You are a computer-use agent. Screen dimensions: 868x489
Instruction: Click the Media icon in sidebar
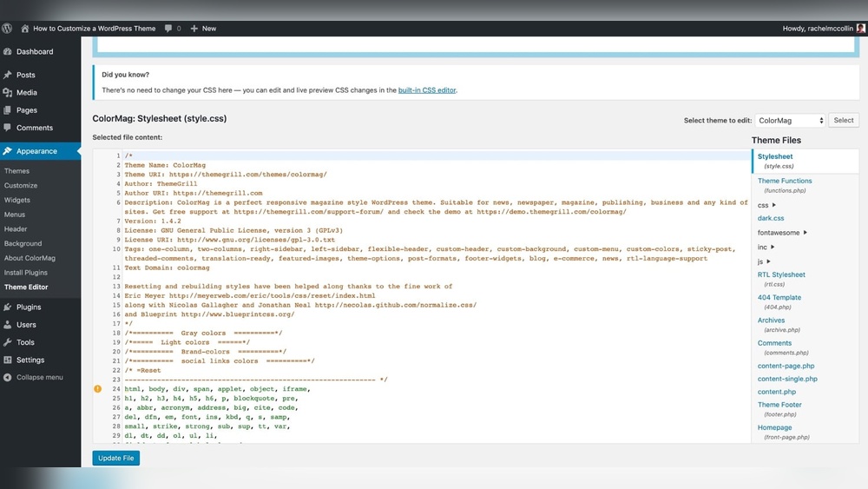click(x=8, y=92)
